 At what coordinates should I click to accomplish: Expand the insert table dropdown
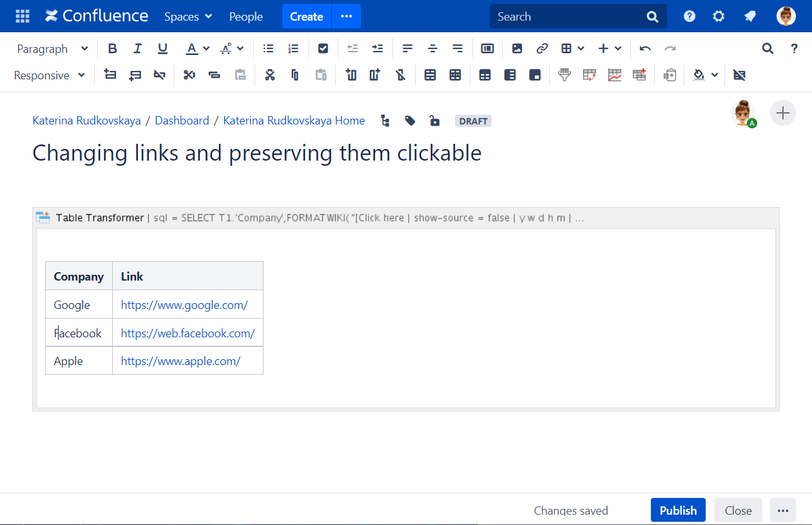pyautogui.click(x=572, y=48)
